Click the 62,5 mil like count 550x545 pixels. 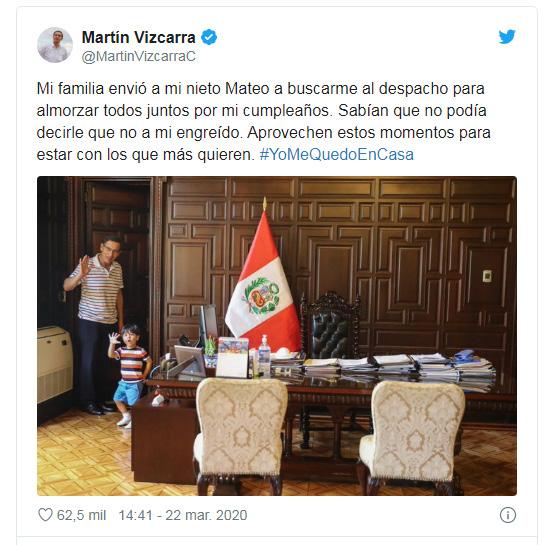coord(81,515)
